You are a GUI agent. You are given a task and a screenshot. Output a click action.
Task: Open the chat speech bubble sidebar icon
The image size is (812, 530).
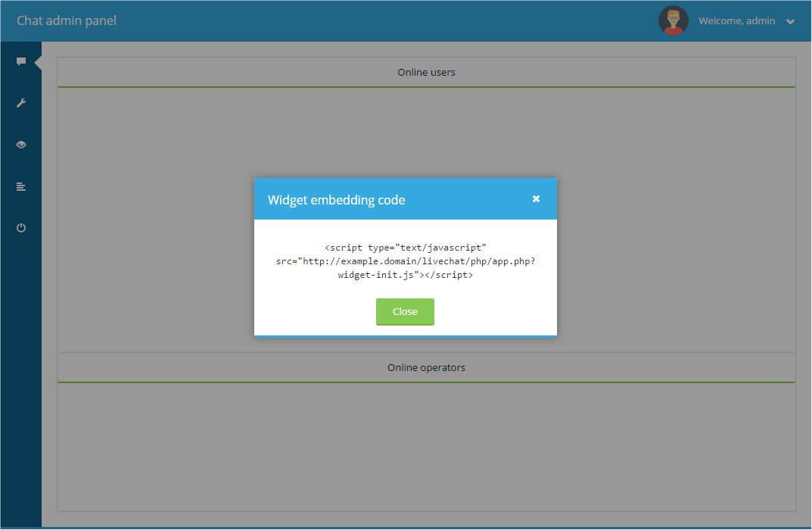point(20,61)
